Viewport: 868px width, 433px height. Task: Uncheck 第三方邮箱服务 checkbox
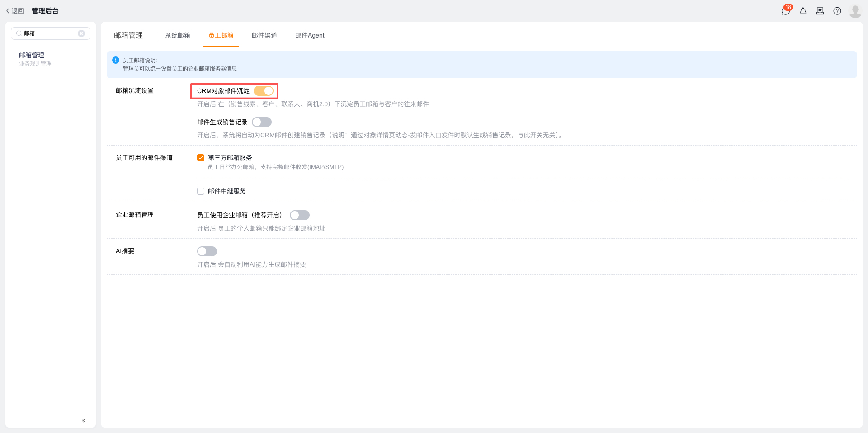coord(201,158)
